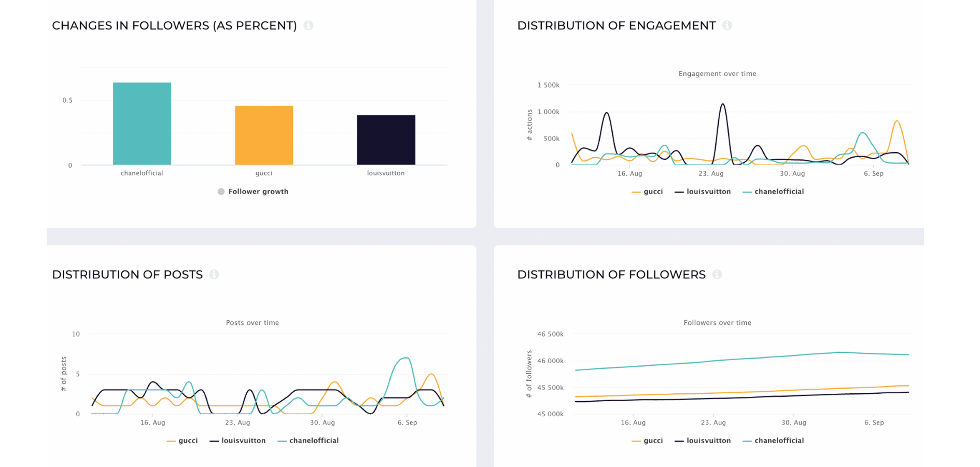Click the 0.5 label on follower growth axis
This screenshot has width=980, height=467.
[x=67, y=101]
